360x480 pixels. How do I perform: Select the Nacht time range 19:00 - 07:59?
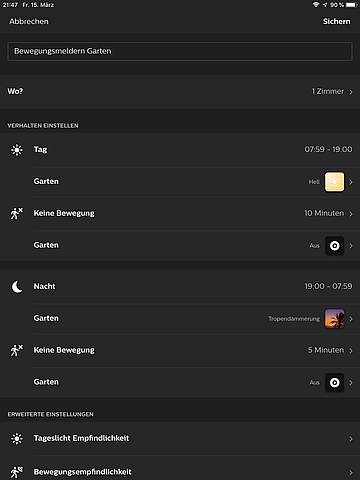pos(328,286)
